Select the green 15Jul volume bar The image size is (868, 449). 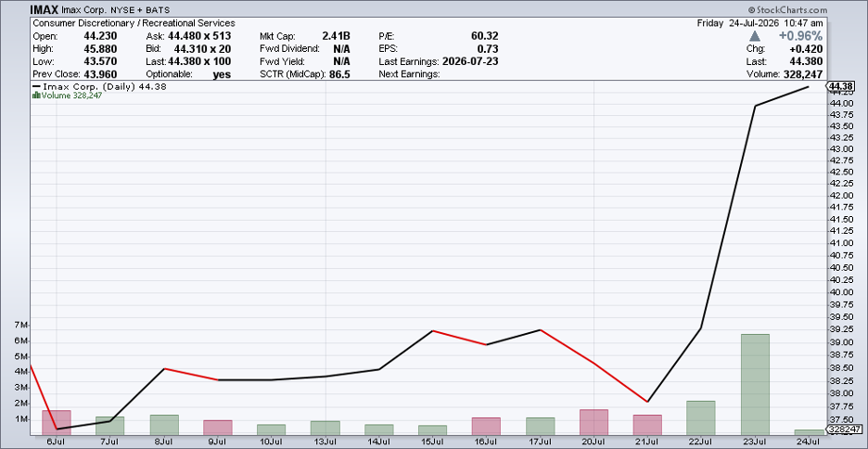pyautogui.click(x=433, y=430)
